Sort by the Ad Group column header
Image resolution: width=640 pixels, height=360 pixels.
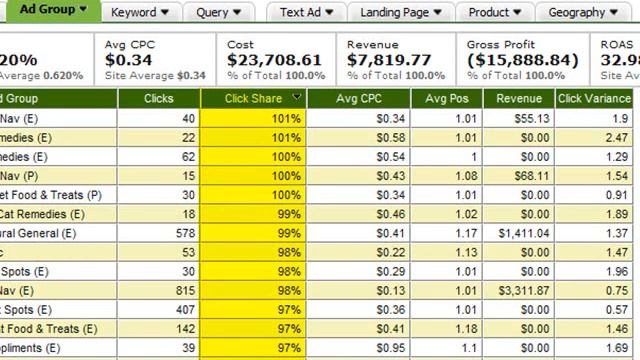click(x=58, y=99)
